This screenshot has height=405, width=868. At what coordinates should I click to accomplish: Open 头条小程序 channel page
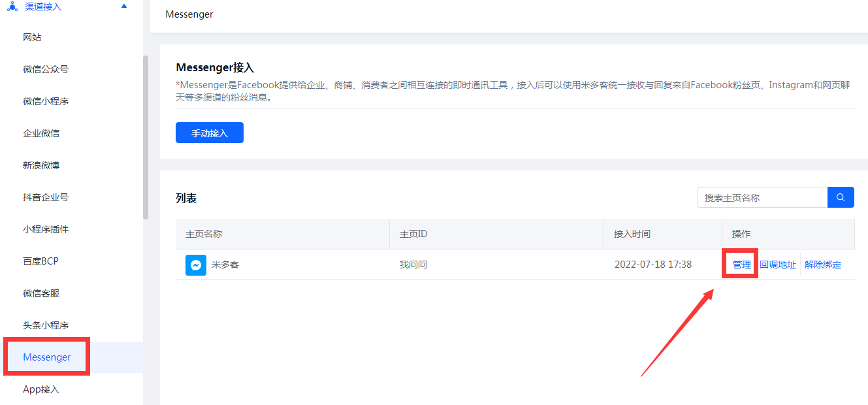pos(46,325)
